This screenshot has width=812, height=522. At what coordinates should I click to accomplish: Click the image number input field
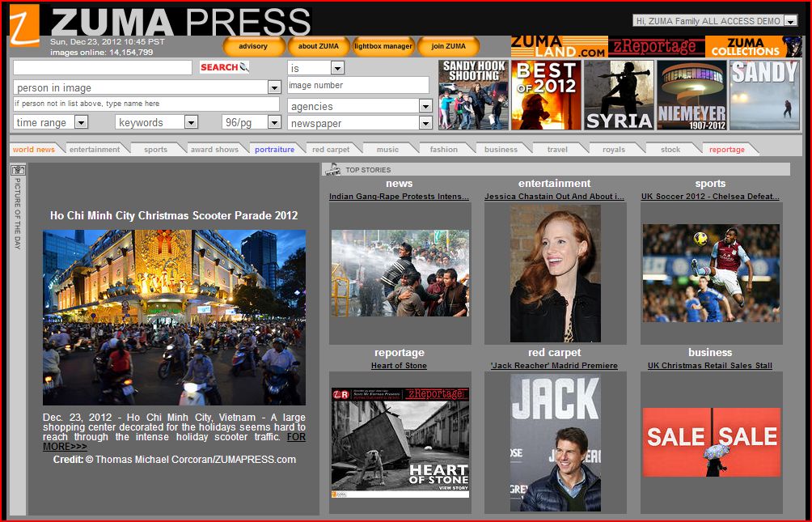358,85
